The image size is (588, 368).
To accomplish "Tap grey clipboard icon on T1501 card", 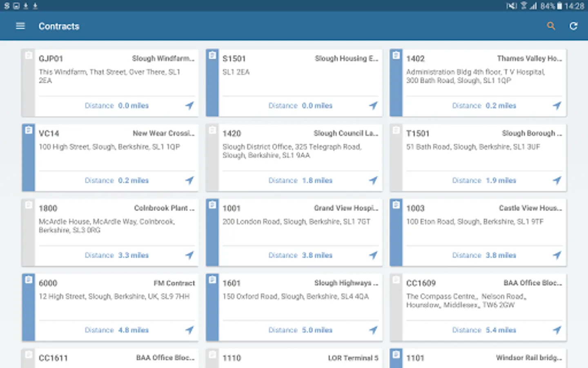I will pyautogui.click(x=396, y=130).
